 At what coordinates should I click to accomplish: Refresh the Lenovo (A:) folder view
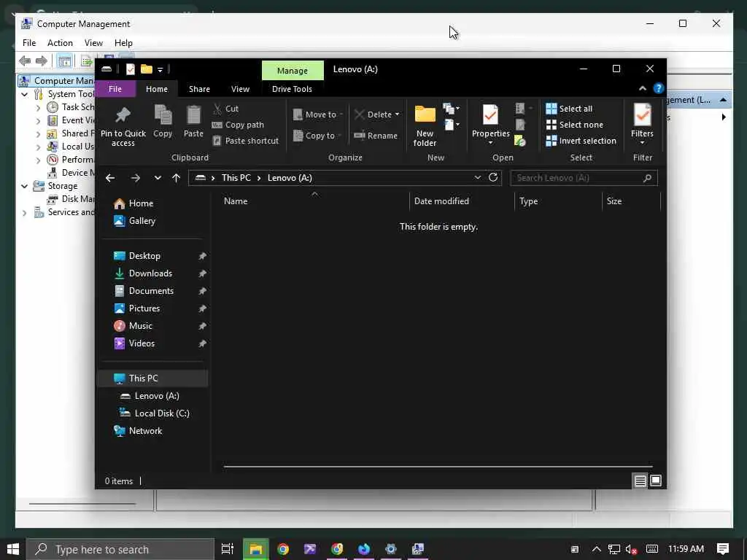[493, 178]
